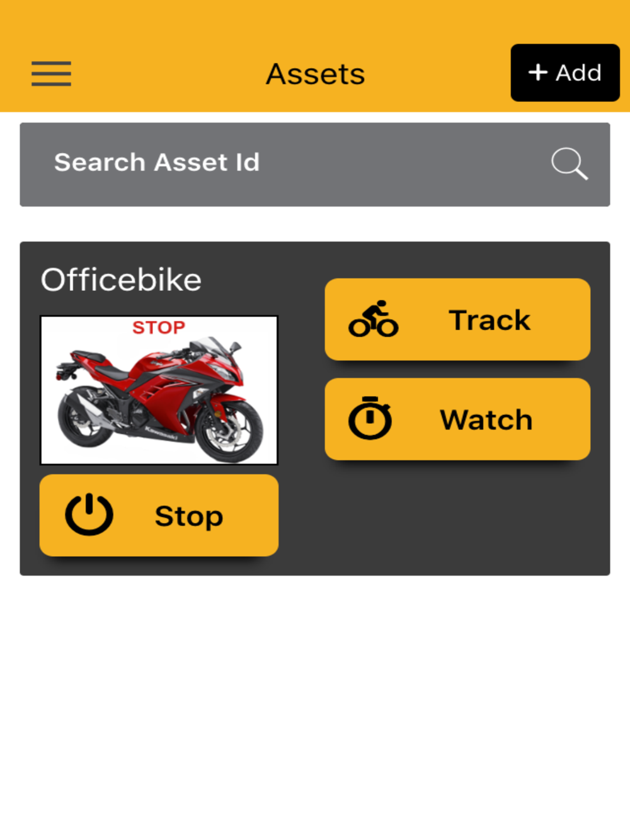Image resolution: width=630 pixels, height=840 pixels.
Task: Open the hamburger navigation menu
Action: [51, 74]
